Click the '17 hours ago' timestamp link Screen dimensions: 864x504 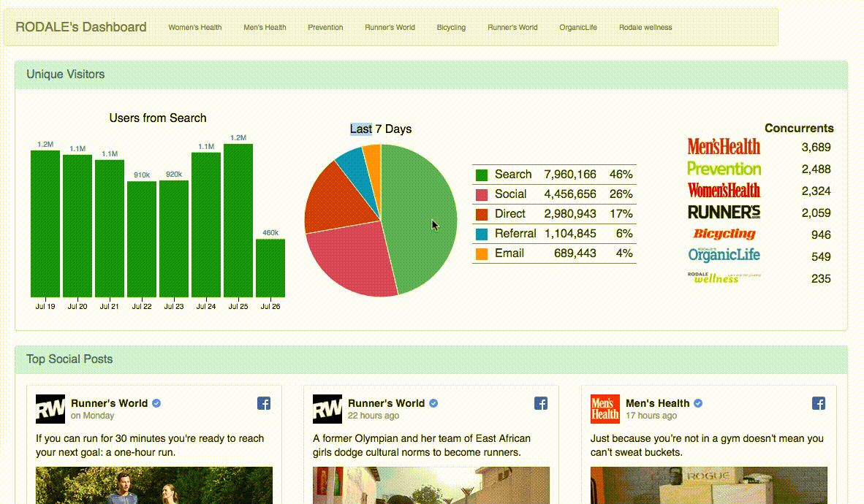click(651, 416)
